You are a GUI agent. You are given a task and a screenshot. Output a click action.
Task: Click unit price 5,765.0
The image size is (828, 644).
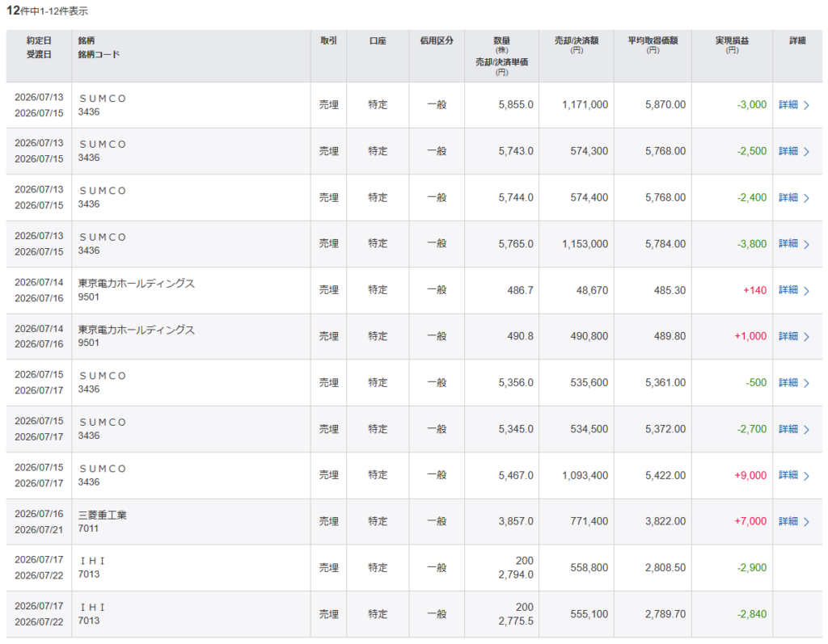point(516,244)
